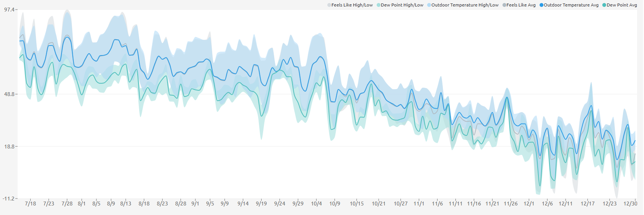Select the 11/1 date tick label

click(x=419, y=204)
